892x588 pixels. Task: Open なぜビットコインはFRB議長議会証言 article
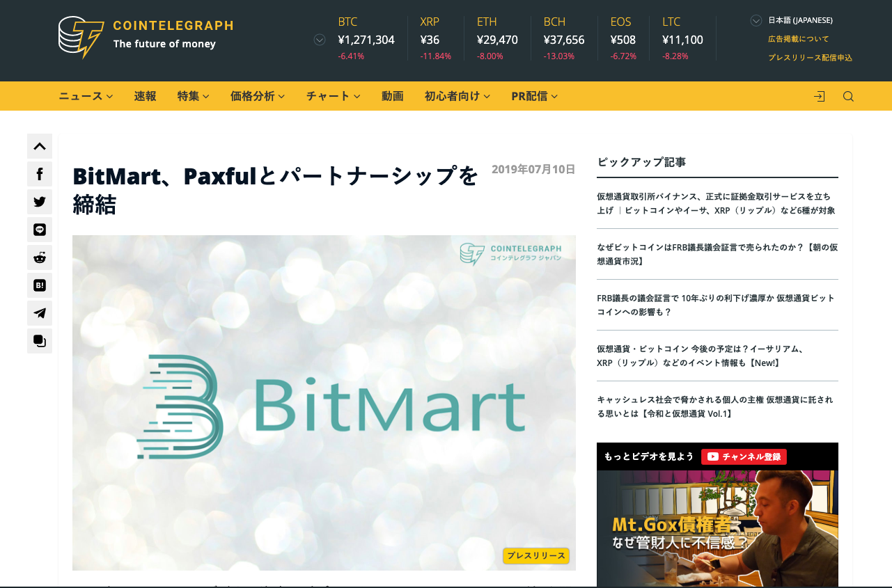pyautogui.click(x=717, y=254)
